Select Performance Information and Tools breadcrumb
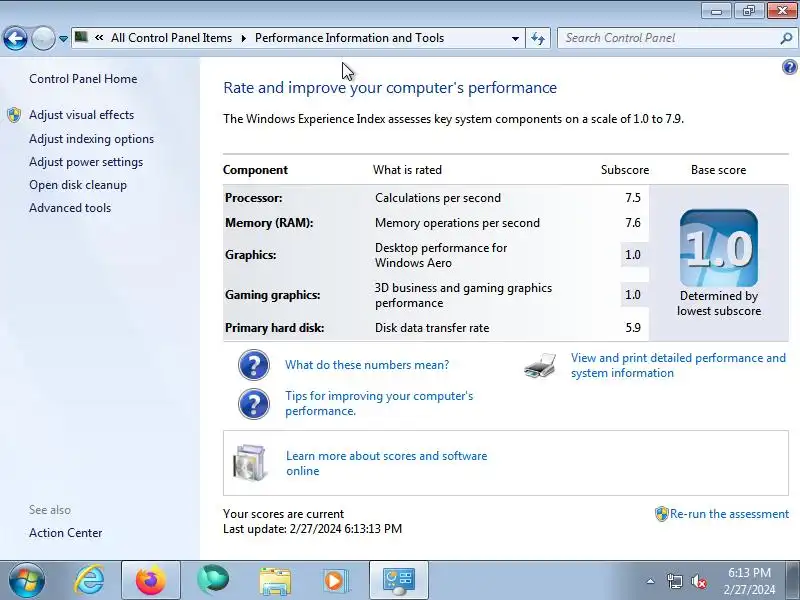Screen dimensions: 800x600 tap(349, 38)
